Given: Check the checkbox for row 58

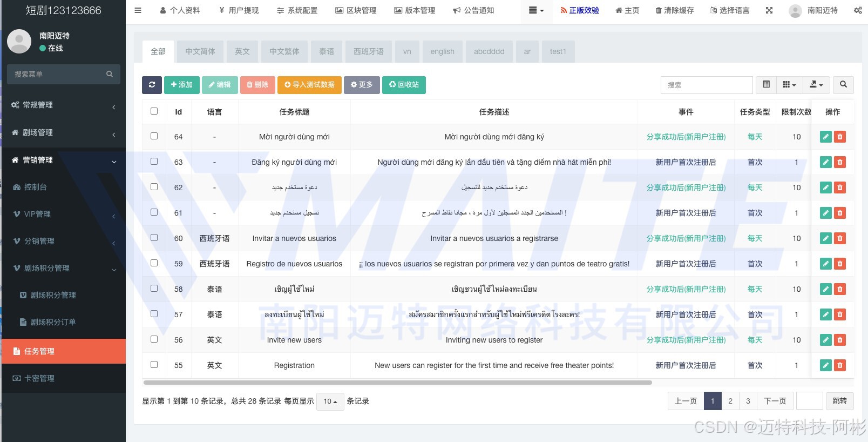Looking at the screenshot, I should point(154,289).
